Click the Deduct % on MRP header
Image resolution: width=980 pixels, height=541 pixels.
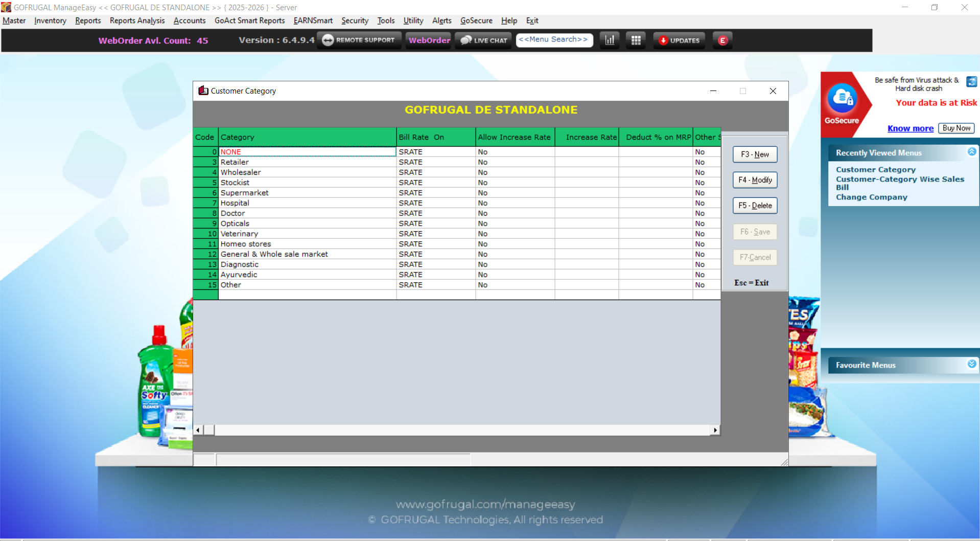(x=656, y=137)
